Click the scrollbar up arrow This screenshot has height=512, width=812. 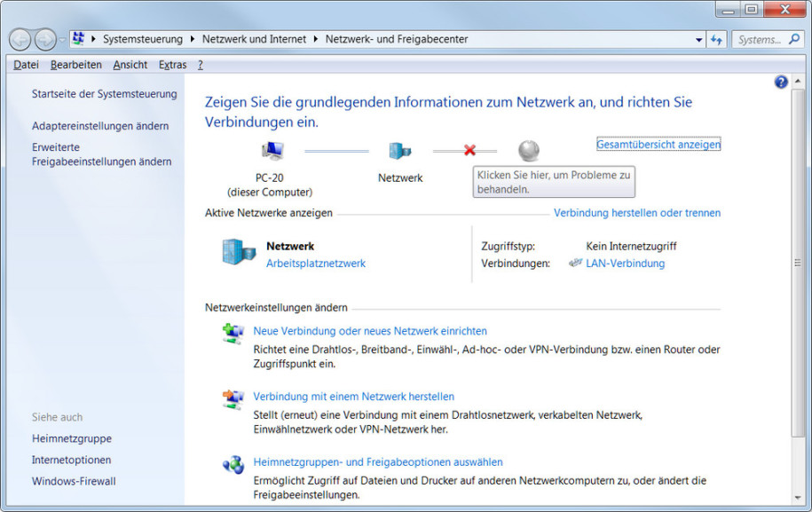[x=798, y=82]
